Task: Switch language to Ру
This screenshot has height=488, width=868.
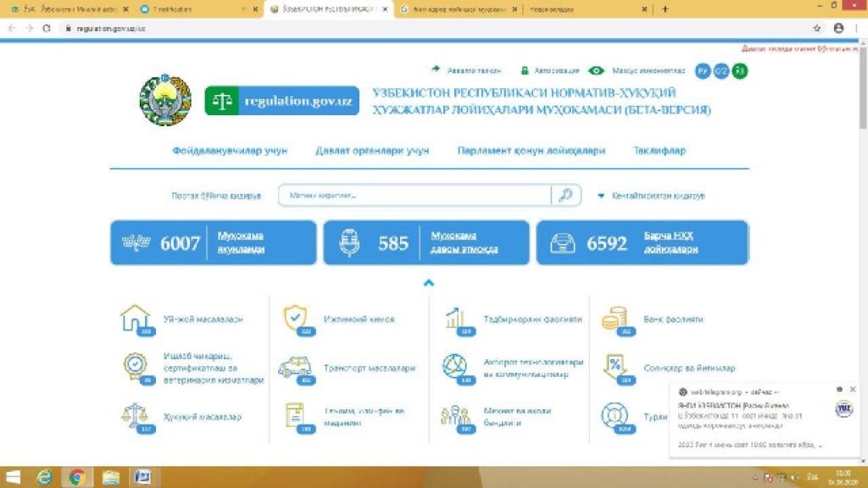Action: click(702, 71)
